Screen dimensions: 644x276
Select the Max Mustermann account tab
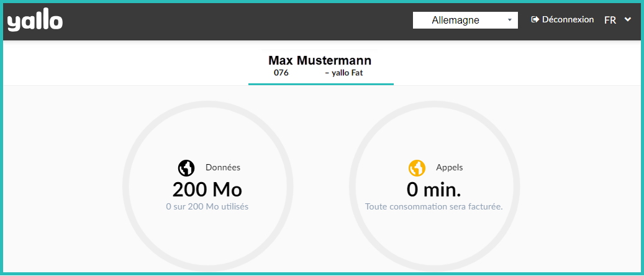(320, 60)
